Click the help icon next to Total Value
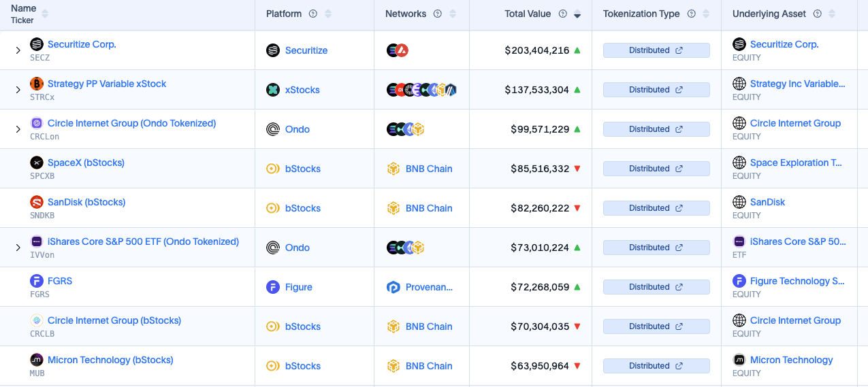The height and width of the screenshot is (387, 868). pos(562,14)
